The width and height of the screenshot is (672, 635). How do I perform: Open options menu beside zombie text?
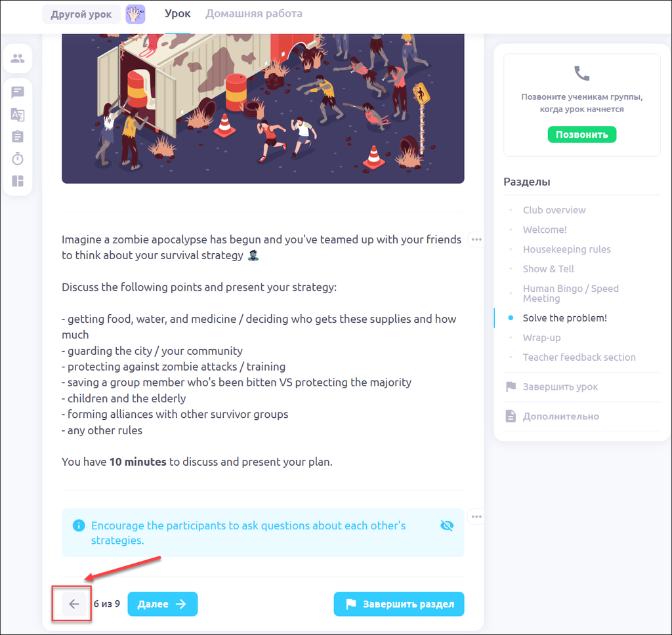tap(476, 239)
